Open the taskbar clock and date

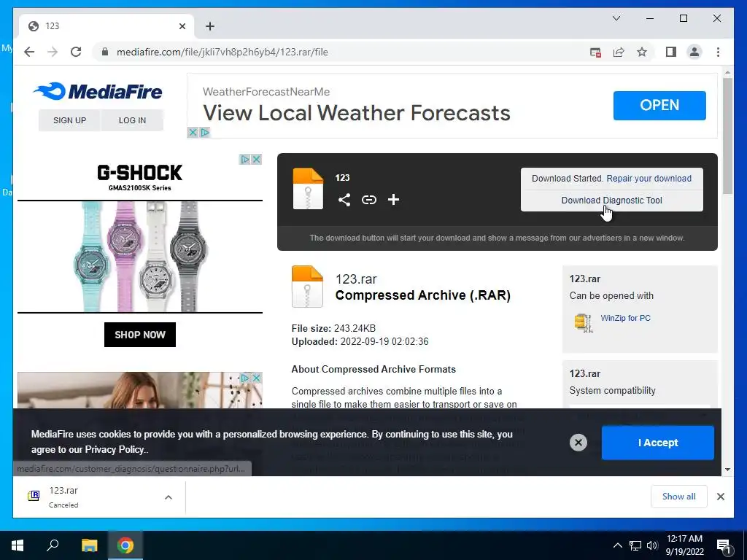[684, 545]
